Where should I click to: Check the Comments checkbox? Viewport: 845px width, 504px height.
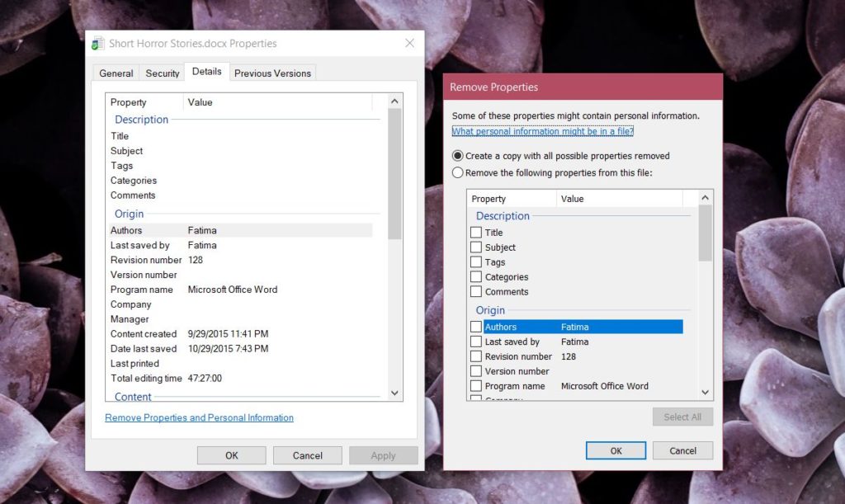pos(476,291)
